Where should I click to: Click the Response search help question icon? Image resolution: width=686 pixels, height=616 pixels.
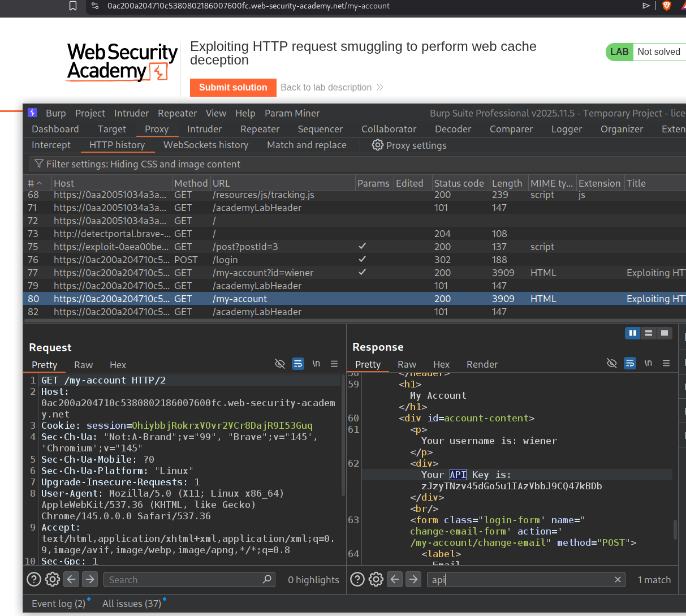pyautogui.click(x=357, y=579)
